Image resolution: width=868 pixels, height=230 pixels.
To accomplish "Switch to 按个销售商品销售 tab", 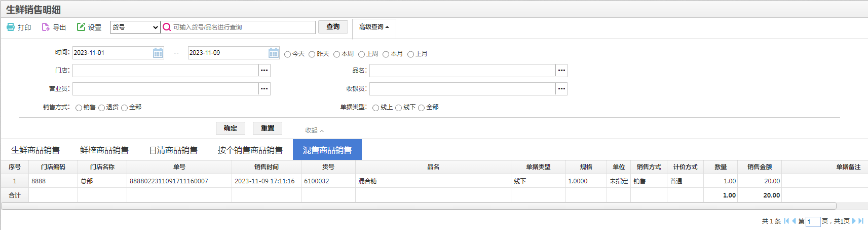I will click(250, 150).
